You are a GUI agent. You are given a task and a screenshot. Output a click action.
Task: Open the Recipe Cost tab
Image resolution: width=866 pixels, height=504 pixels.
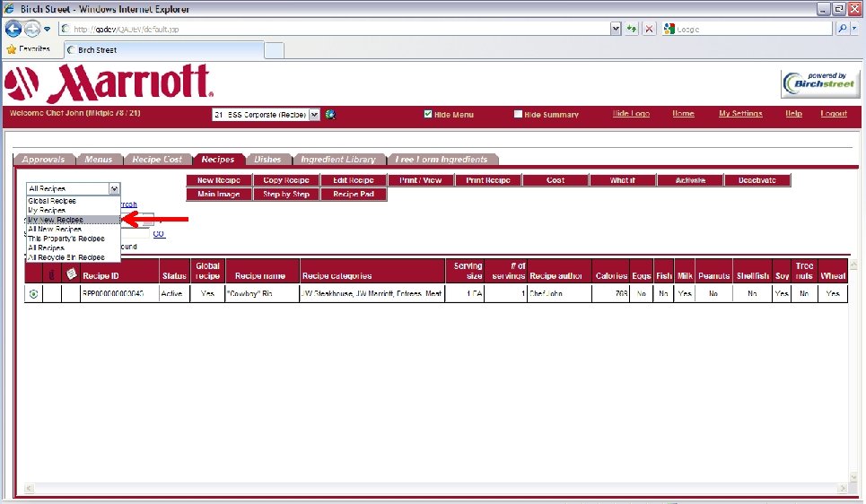point(157,159)
